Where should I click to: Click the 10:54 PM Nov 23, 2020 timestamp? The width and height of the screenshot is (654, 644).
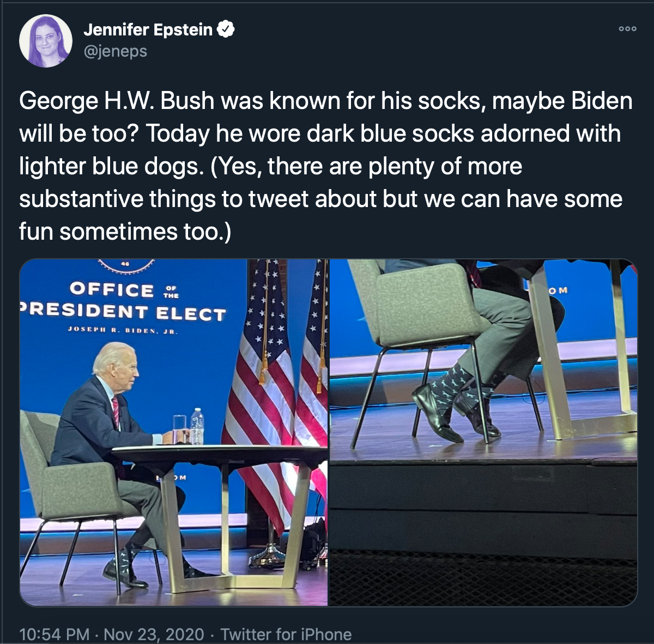[111, 634]
